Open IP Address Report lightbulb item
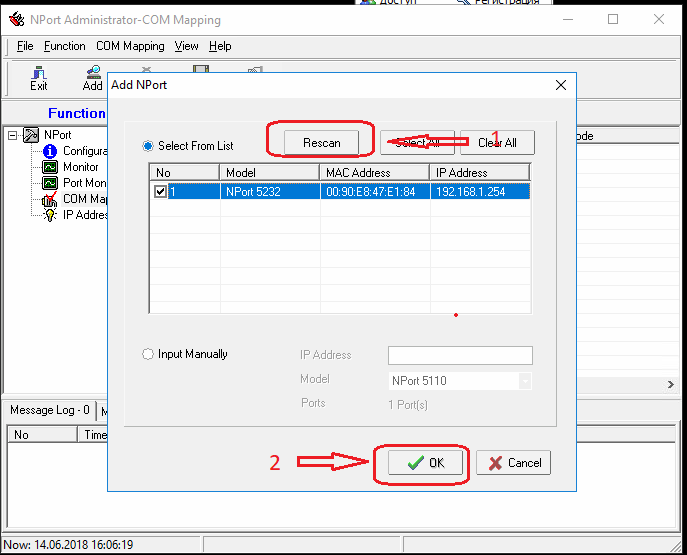Screen dimensions: 687x555 [50, 215]
